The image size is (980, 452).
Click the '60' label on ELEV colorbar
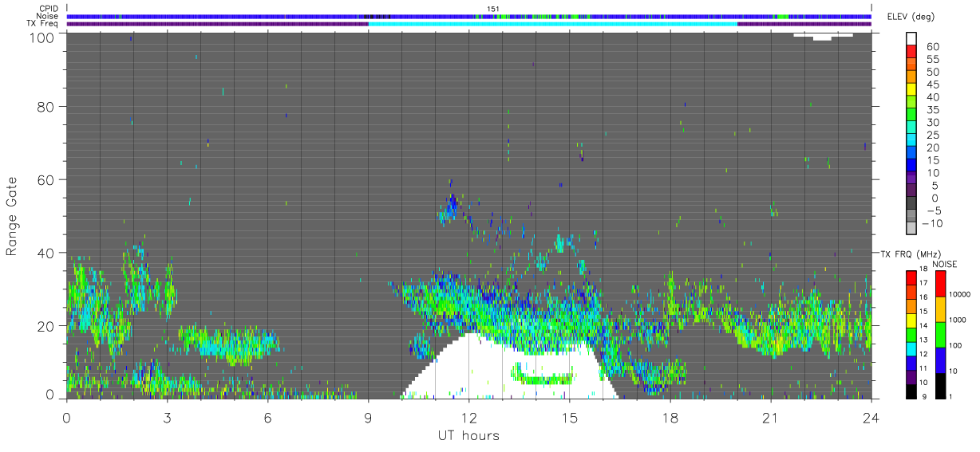coord(933,47)
